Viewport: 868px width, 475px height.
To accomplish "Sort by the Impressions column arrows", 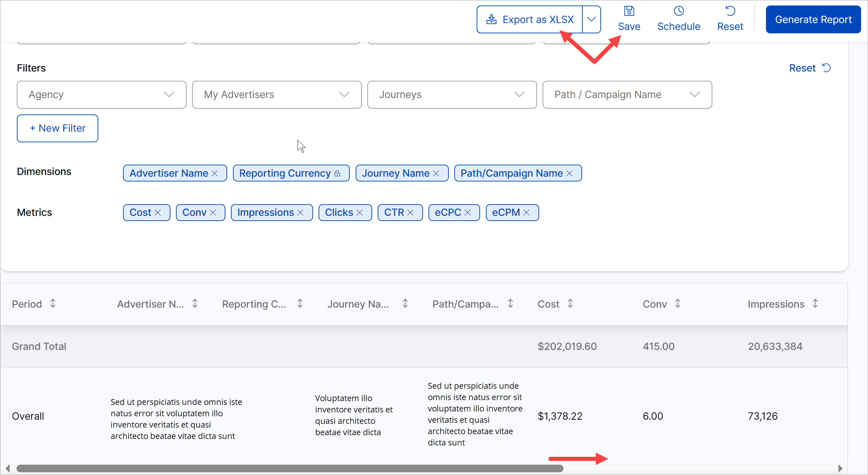I will click(815, 303).
